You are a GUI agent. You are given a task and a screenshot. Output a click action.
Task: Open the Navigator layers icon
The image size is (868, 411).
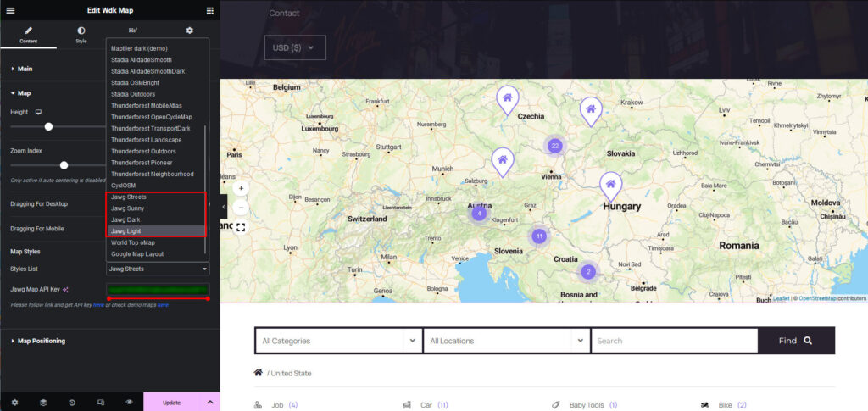43,403
